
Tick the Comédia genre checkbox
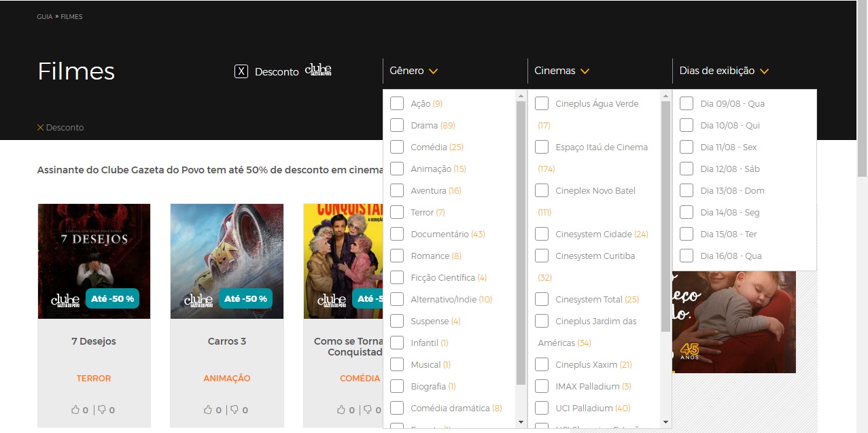coord(397,147)
